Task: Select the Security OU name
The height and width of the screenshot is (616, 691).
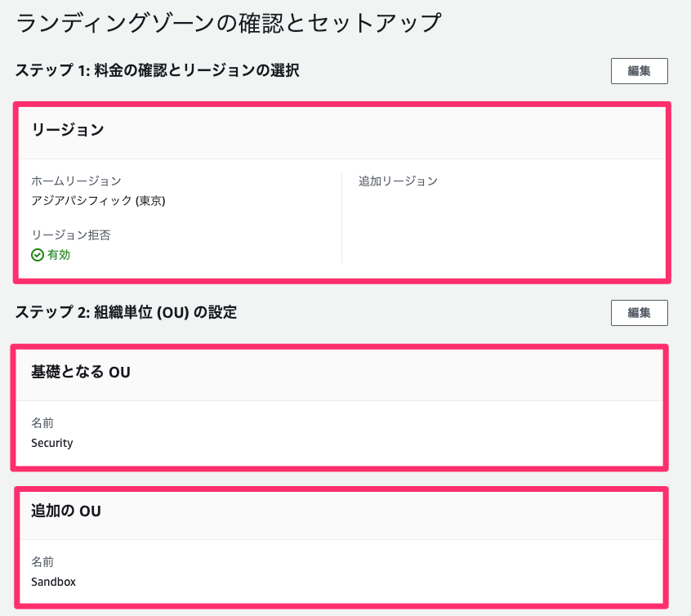Action: 52,443
